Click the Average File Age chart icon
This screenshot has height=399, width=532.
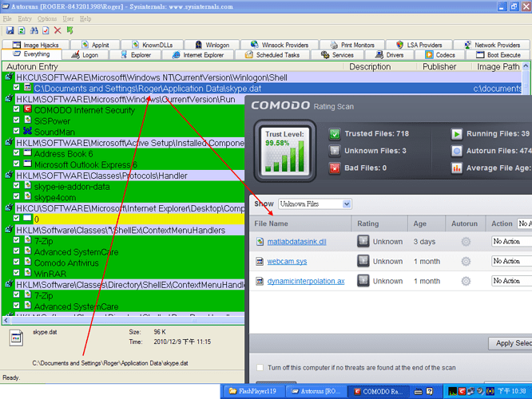(x=457, y=168)
